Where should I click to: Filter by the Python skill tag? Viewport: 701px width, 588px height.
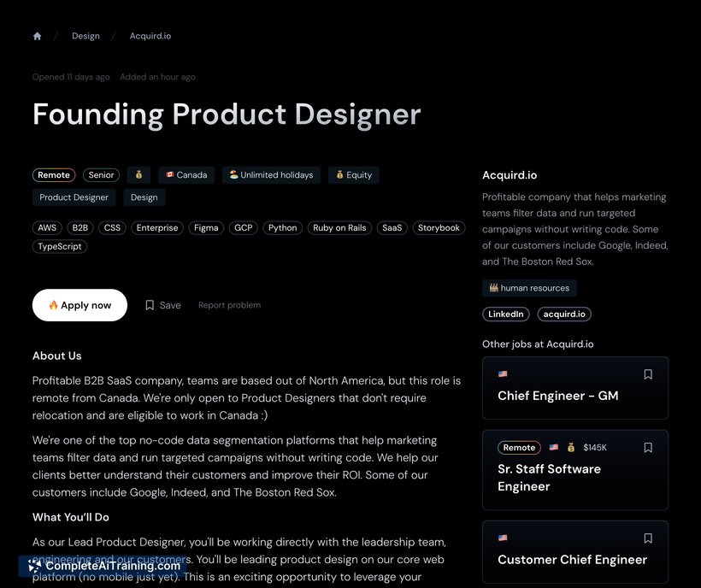pyautogui.click(x=283, y=228)
